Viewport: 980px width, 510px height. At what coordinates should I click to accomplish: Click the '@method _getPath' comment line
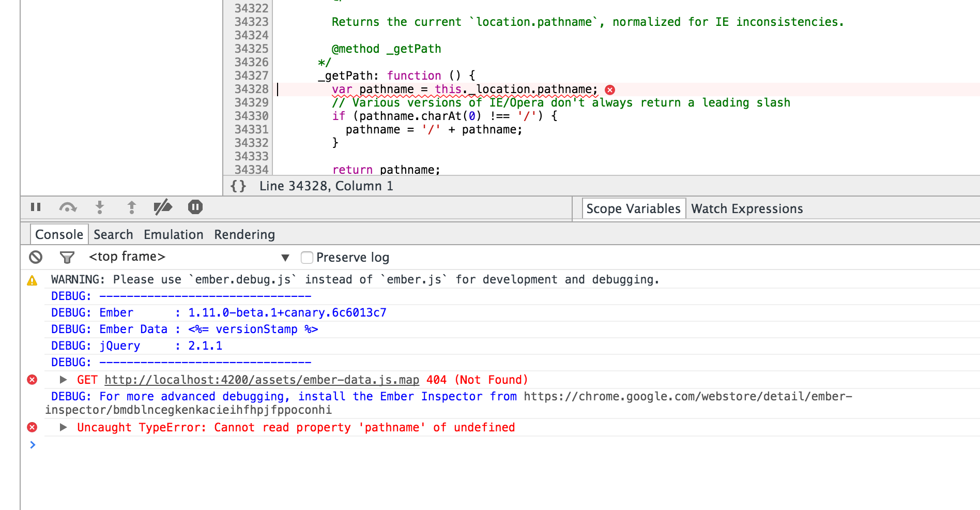point(386,49)
